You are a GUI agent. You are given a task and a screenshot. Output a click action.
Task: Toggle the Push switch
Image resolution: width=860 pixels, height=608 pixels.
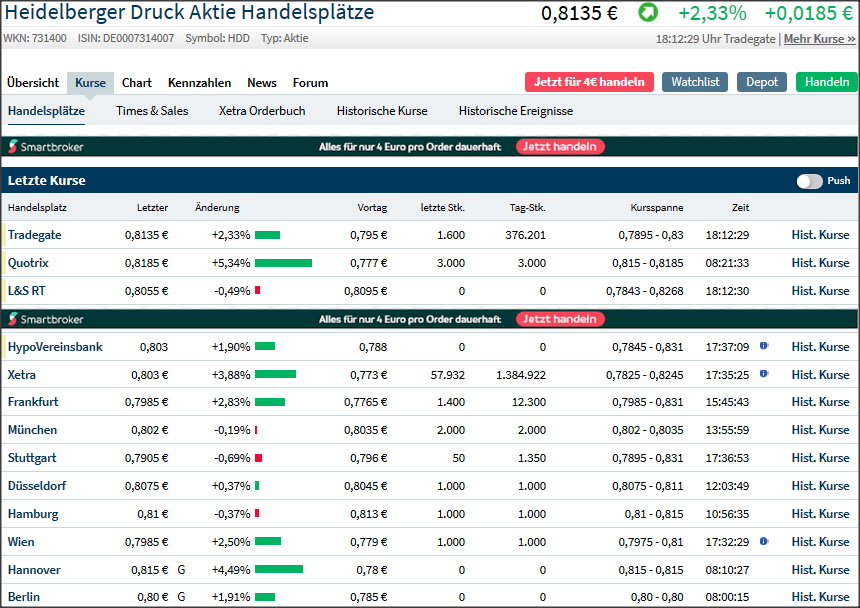pos(809,181)
